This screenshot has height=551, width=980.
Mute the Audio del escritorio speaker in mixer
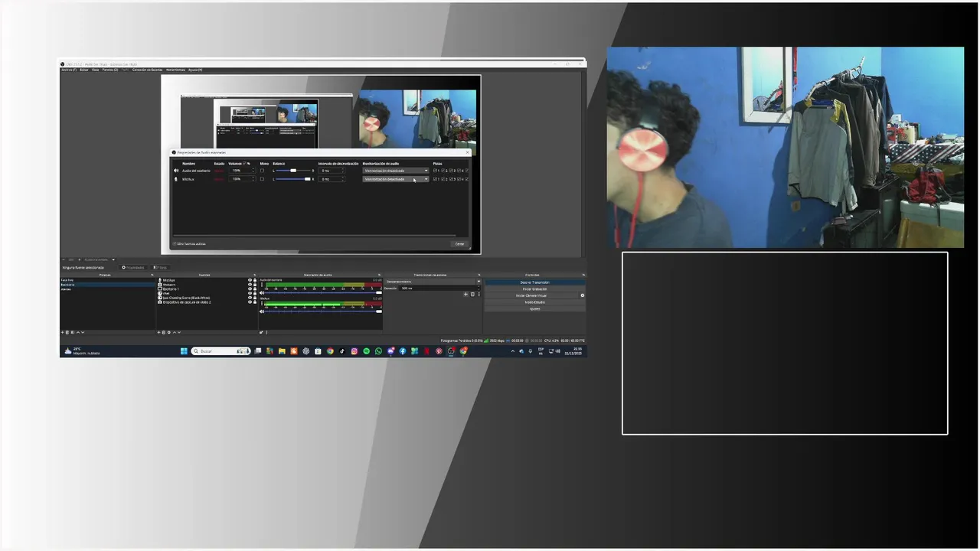pyautogui.click(x=262, y=292)
